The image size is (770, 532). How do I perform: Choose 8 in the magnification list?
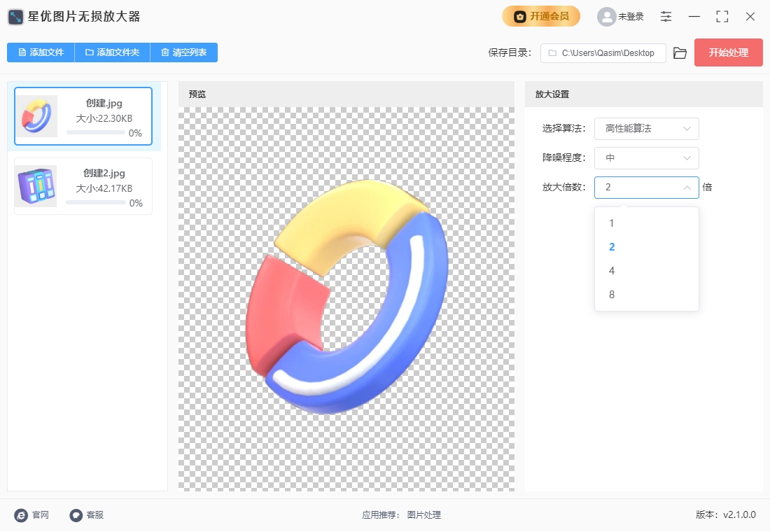(x=612, y=295)
